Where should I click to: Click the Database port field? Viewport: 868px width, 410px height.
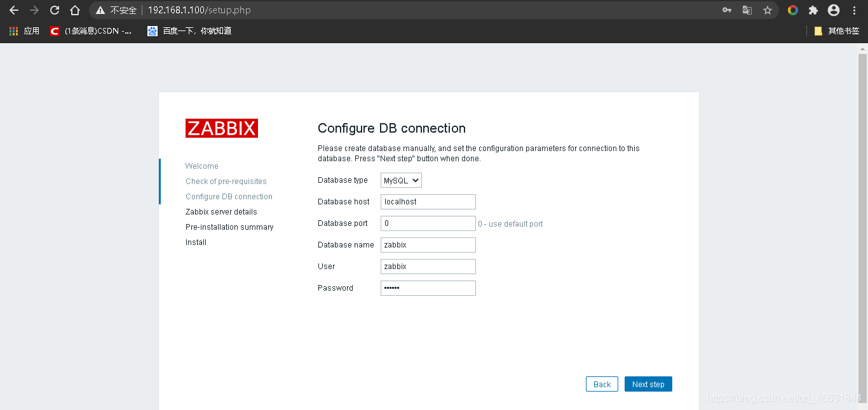pos(428,223)
